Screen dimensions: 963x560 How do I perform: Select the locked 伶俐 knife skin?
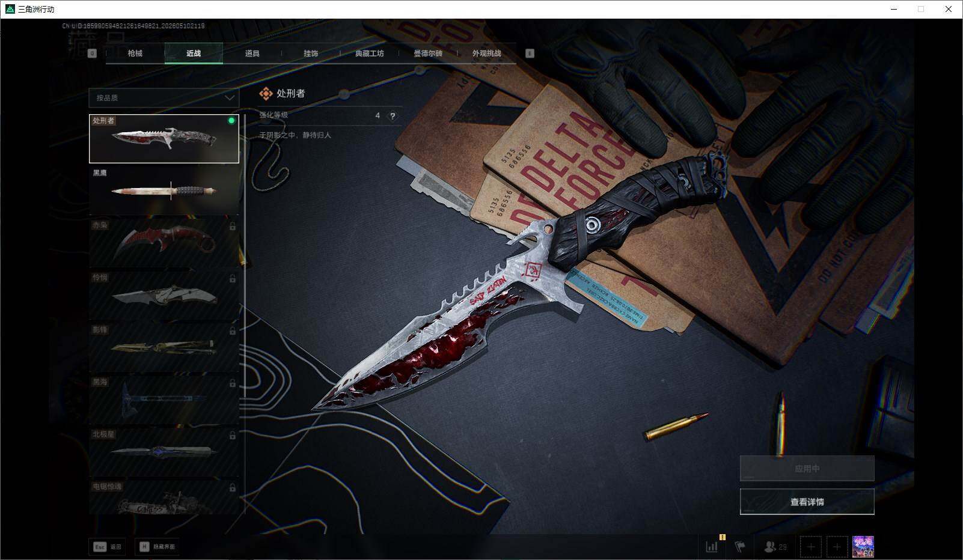coord(164,296)
